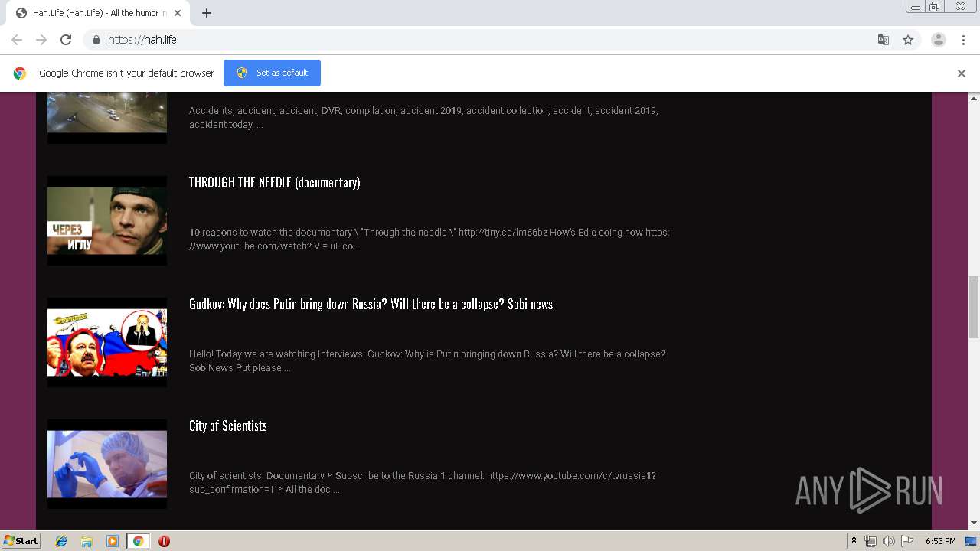This screenshot has height=551, width=980.
Task: Dismiss the default browser notification bar
Action: 961,73
